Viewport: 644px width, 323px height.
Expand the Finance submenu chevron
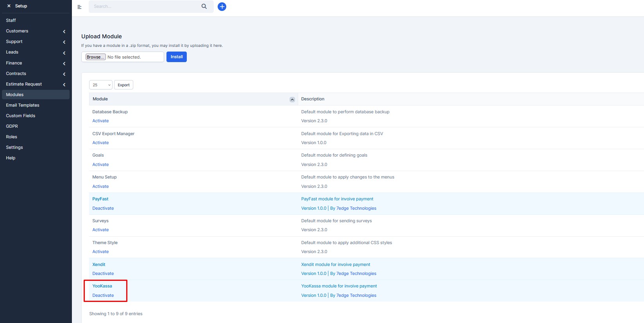[64, 63]
